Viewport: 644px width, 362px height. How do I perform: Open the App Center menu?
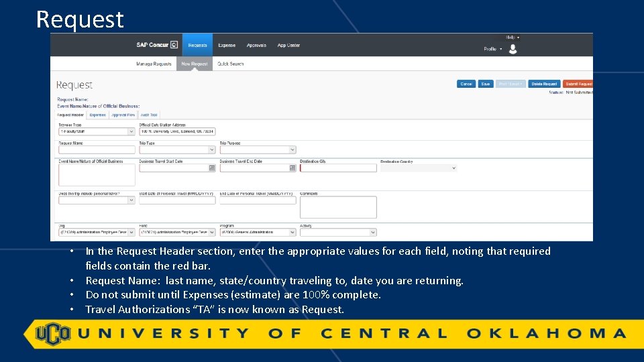[x=288, y=45]
